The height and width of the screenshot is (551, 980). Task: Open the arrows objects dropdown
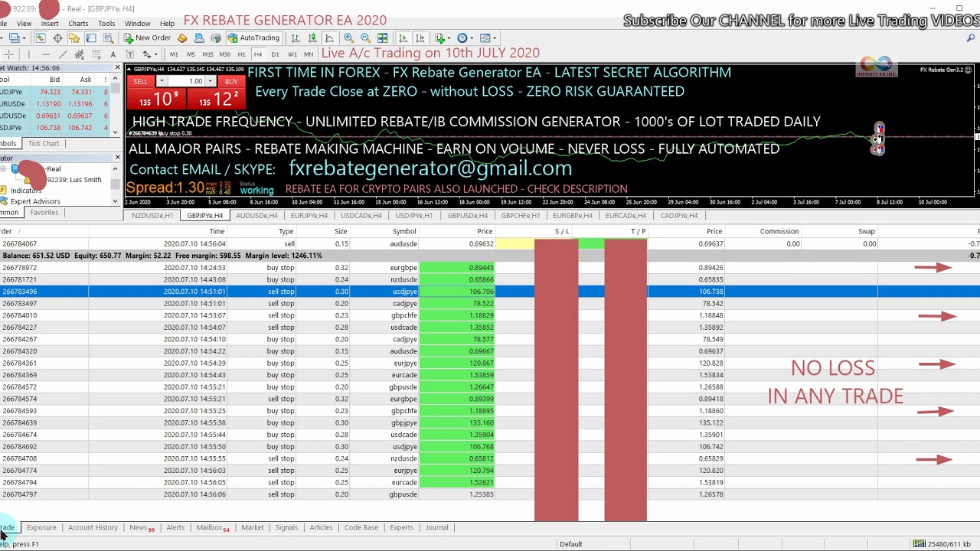149,54
